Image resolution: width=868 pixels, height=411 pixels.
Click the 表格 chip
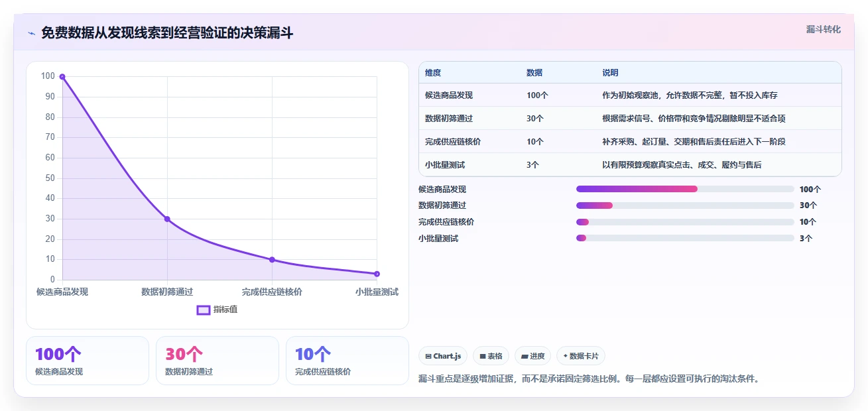pyautogui.click(x=491, y=356)
